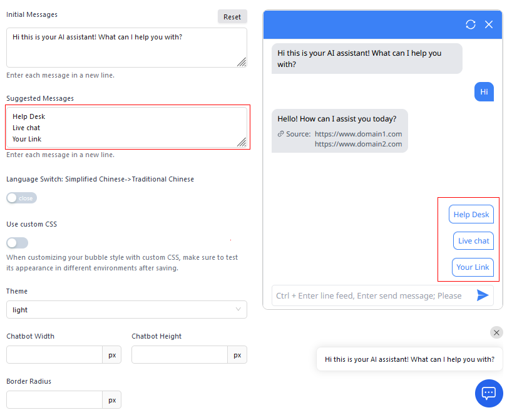Viewport: 512px width, 420px height.
Task: Click the paper plane send message icon
Action: point(483,295)
